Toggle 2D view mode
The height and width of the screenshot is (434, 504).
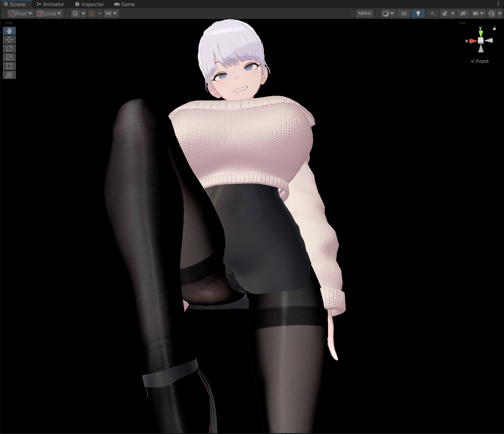pyautogui.click(x=404, y=13)
